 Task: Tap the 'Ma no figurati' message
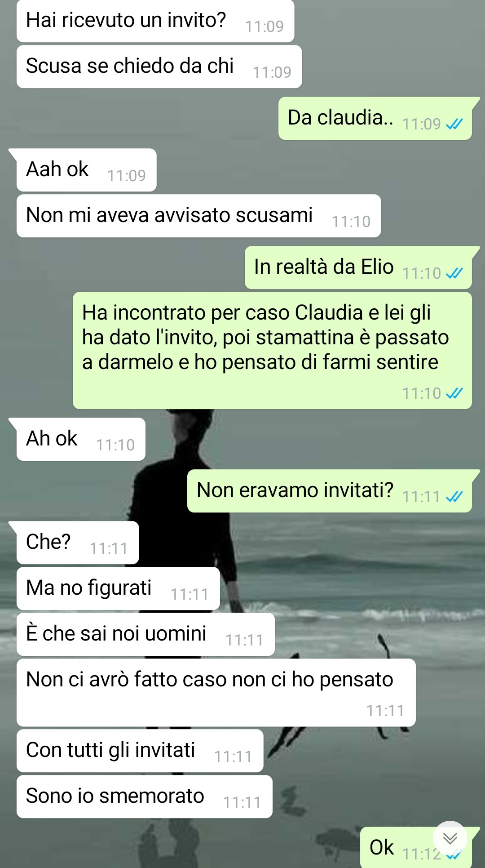118,588
